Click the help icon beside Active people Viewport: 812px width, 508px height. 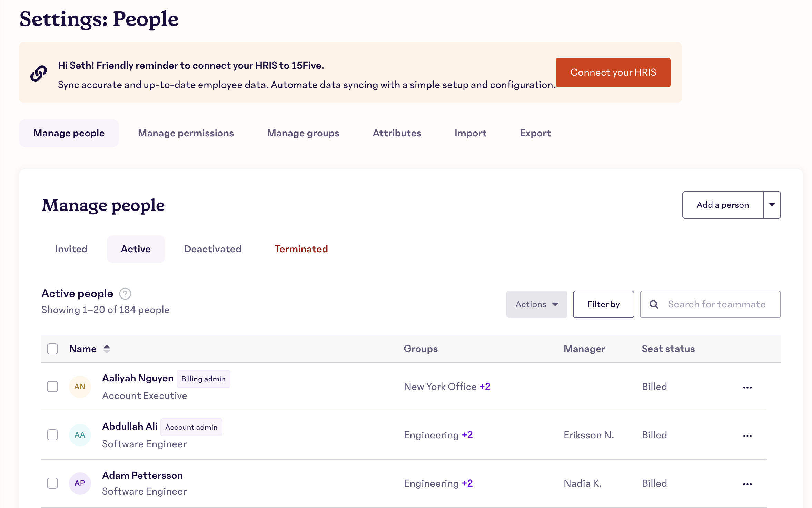125,294
